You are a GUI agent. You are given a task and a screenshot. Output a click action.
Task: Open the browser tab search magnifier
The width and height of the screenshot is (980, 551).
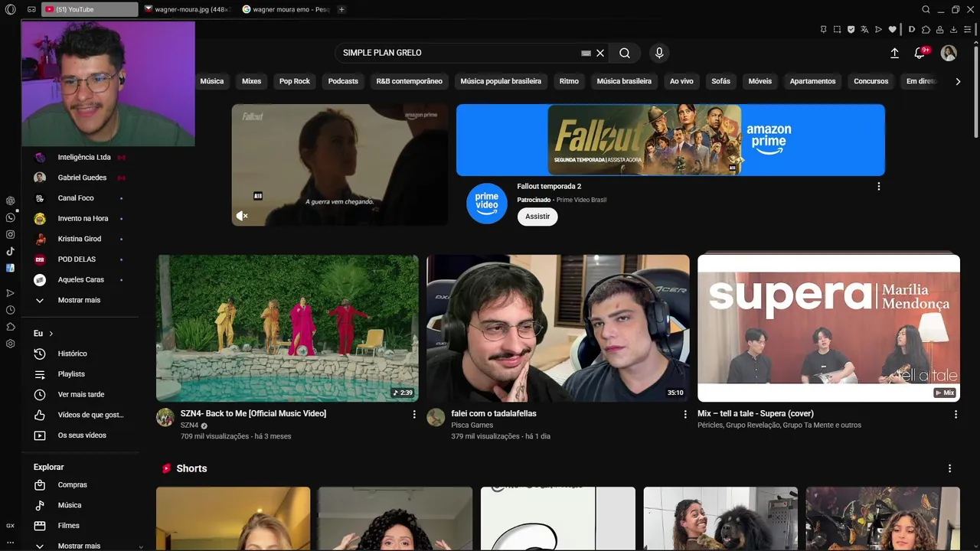pyautogui.click(x=926, y=9)
